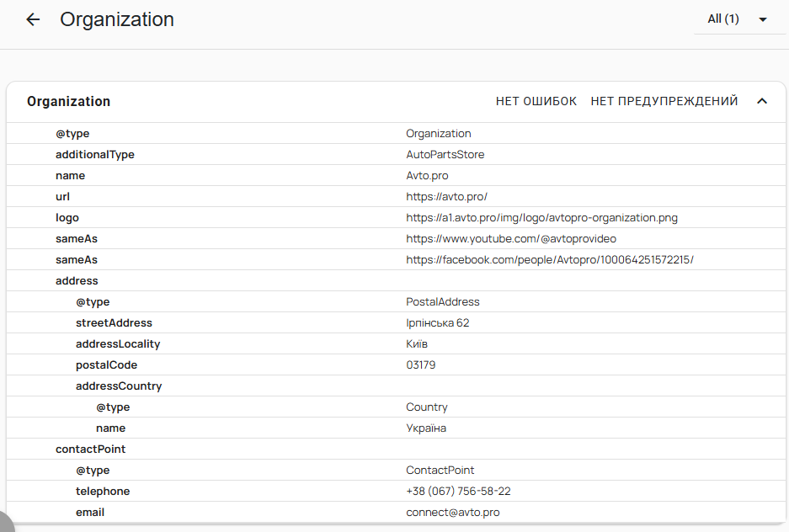Click the page title Organization at top

pyautogui.click(x=117, y=19)
